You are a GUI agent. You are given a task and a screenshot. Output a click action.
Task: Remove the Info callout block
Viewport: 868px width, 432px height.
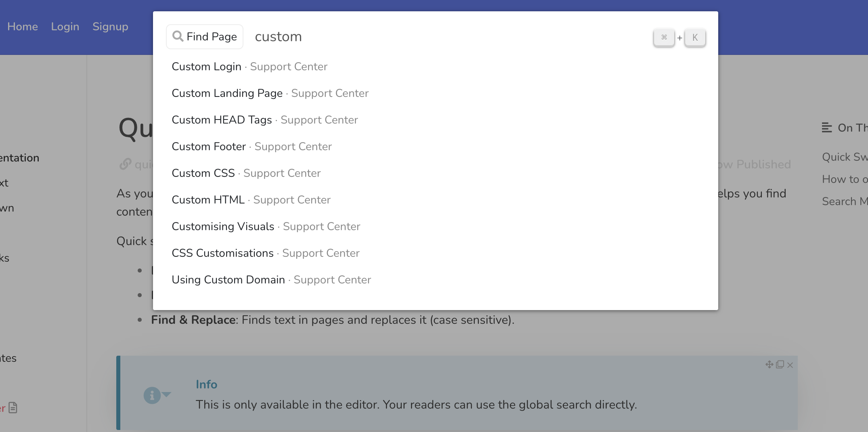tap(790, 365)
